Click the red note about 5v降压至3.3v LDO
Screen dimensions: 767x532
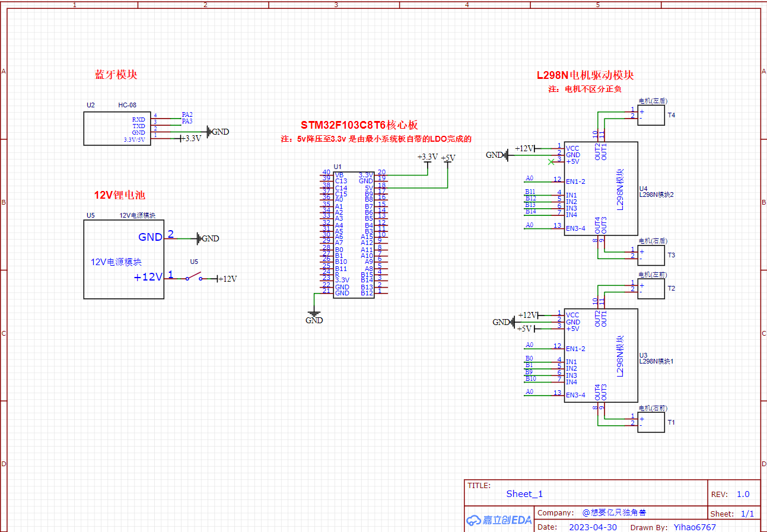[376, 139]
